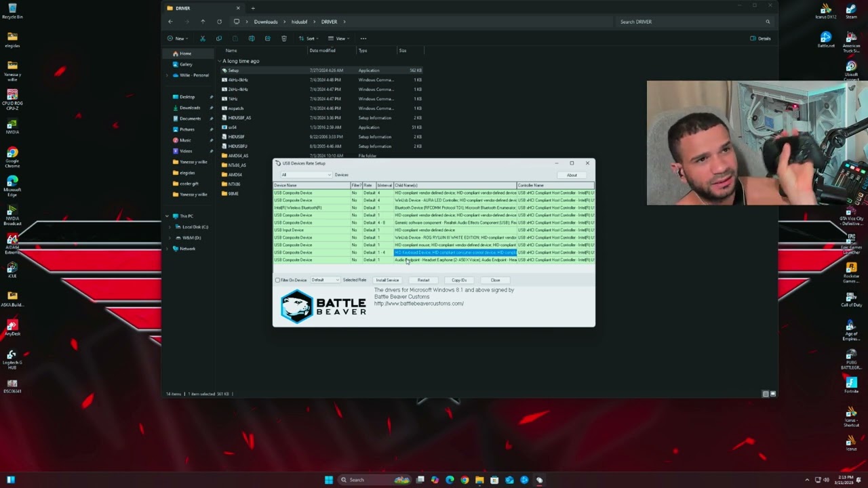
Task: Open Network in the navigation pane
Action: (x=189, y=249)
